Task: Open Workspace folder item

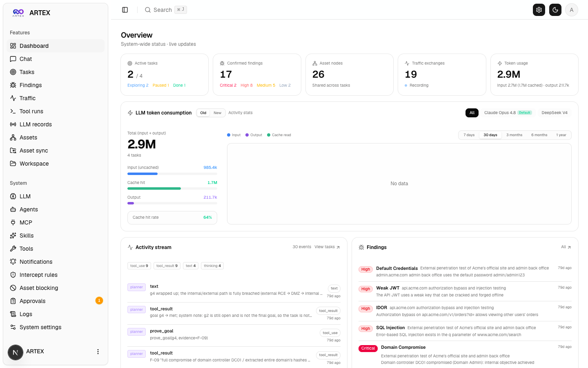Action: pyautogui.click(x=56, y=164)
